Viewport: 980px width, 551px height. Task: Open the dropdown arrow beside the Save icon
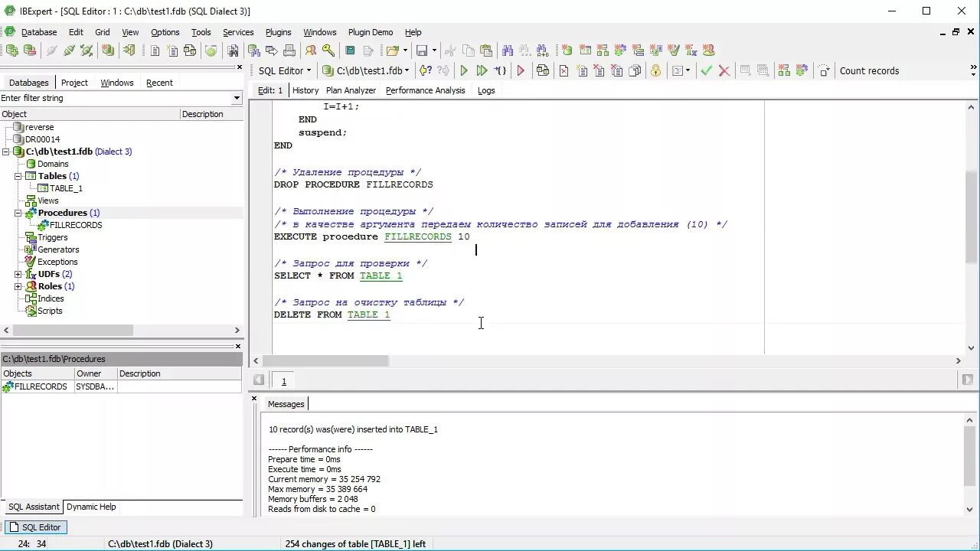434,51
